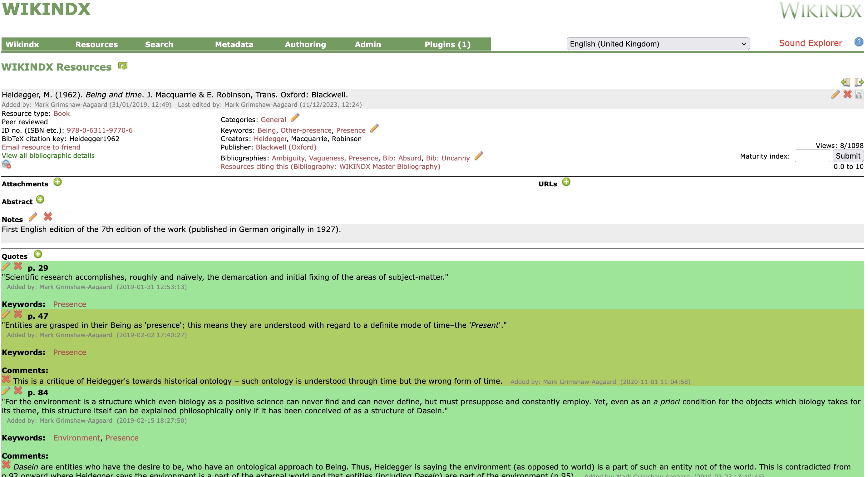Edit the Heidegger resource via pencil icon
The image size is (868, 477).
(x=835, y=95)
